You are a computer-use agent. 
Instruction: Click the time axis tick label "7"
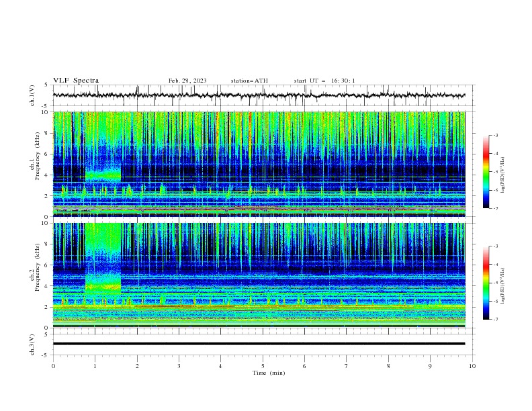(x=347, y=366)
